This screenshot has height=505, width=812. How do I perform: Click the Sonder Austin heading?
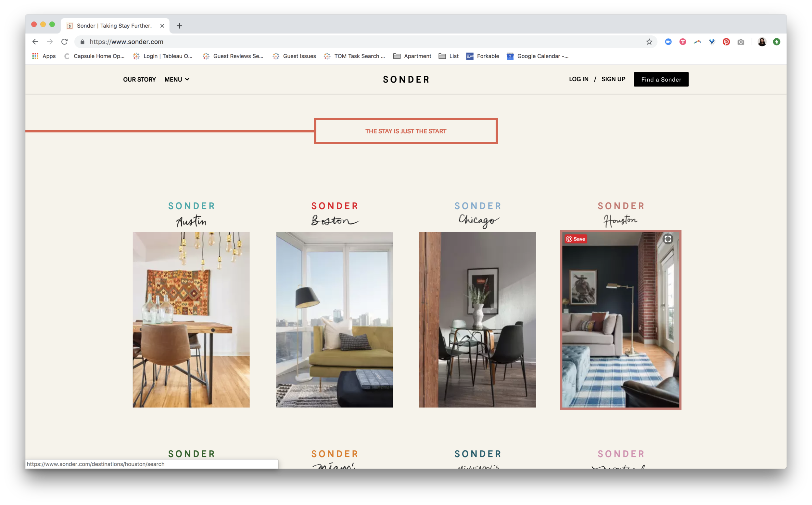tap(191, 214)
